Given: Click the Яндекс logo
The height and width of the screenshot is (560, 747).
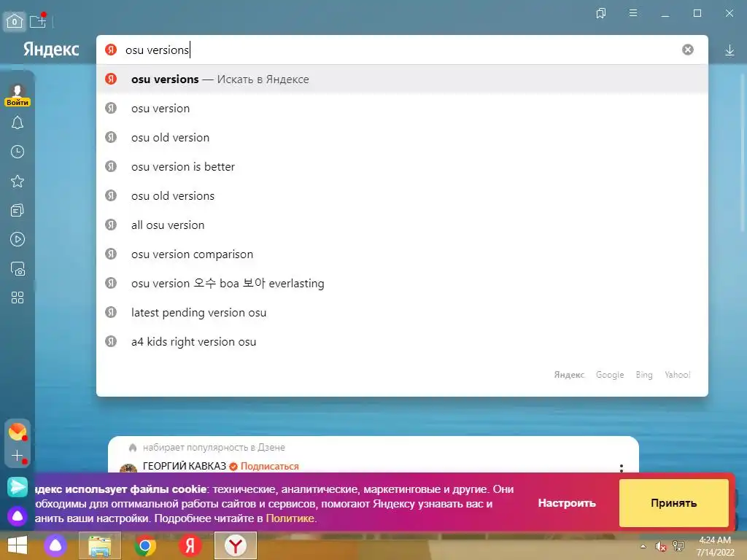Looking at the screenshot, I should pyautogui.click(x=51, y=50).
